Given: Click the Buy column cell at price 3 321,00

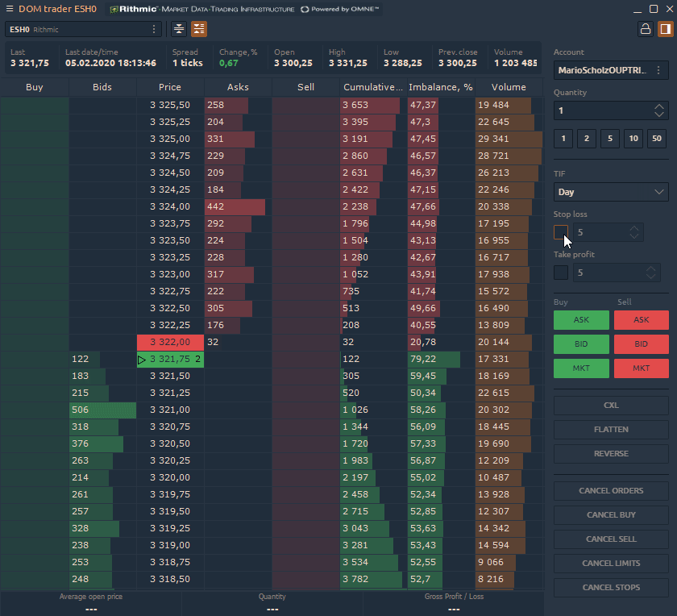Looking at the screenshot, I should (35, 410).
